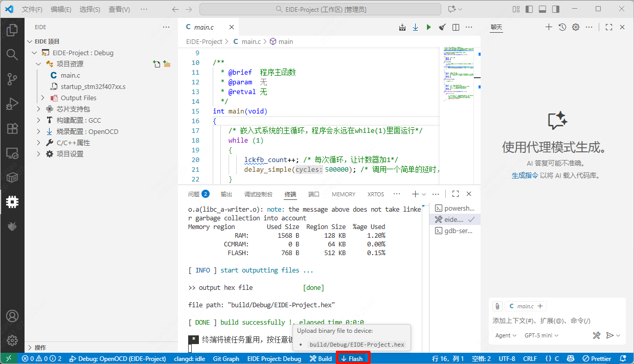The image size is (634, 364).
Task: Click the new file icon beside 项目资源
Action: pos(156,64)
